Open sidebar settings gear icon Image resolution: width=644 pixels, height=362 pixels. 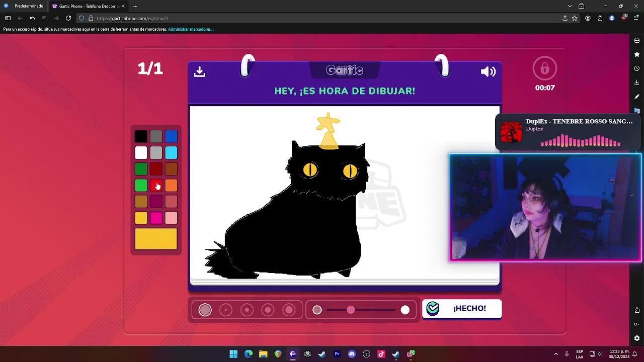tap(637, 338)
